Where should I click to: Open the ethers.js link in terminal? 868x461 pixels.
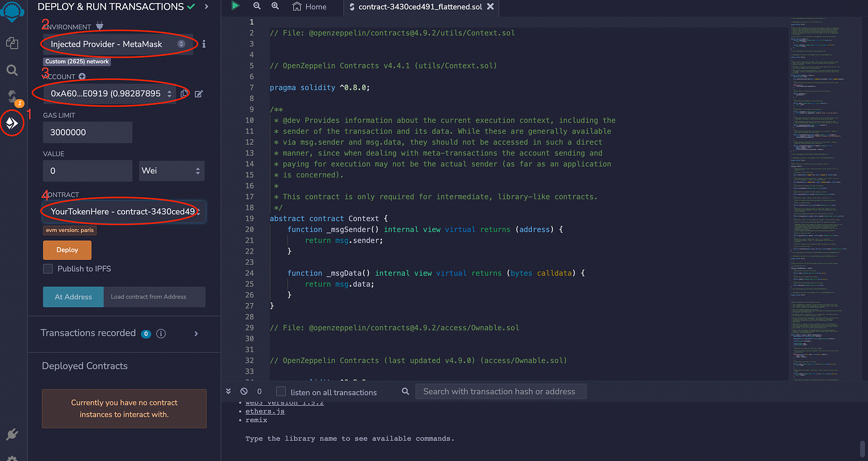coord(265,411)
